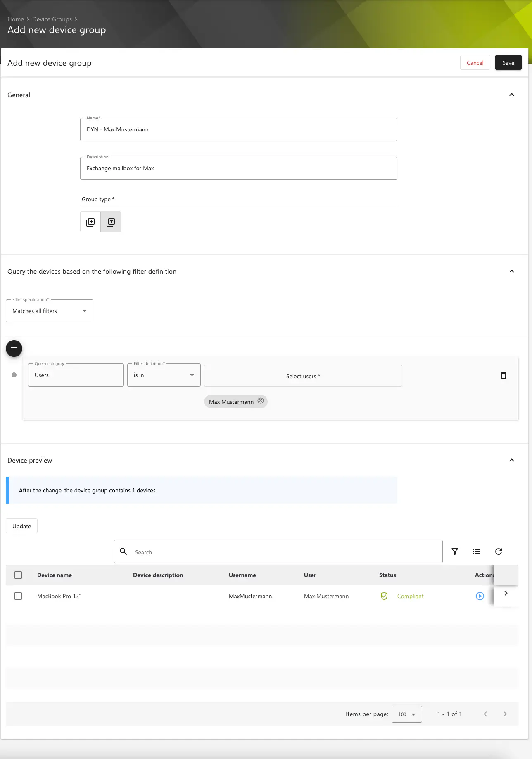Image resolution: width=532 pixels, height=759 pixels.
Task: Remove the Max Mustermann user chip
Action: [261, 401]
